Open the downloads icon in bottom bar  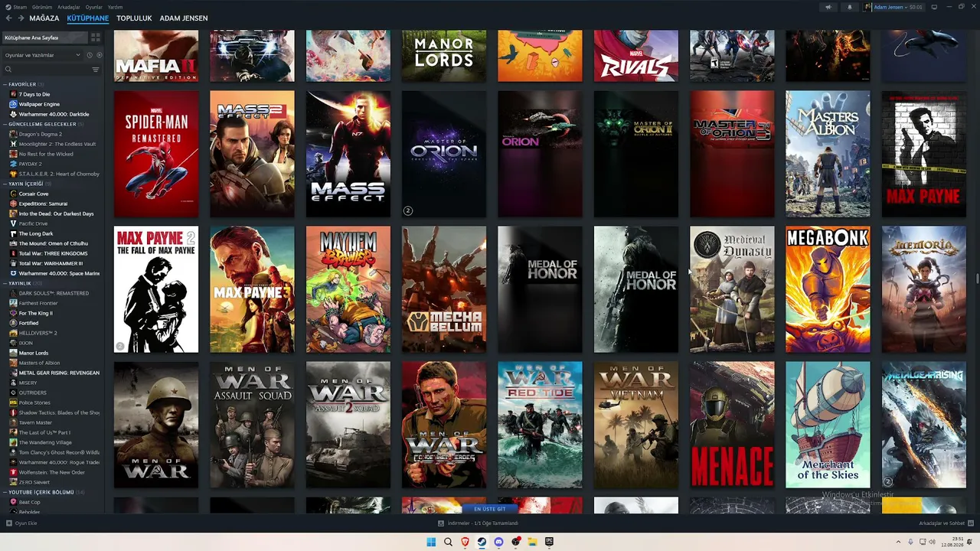tap(441, 523)
